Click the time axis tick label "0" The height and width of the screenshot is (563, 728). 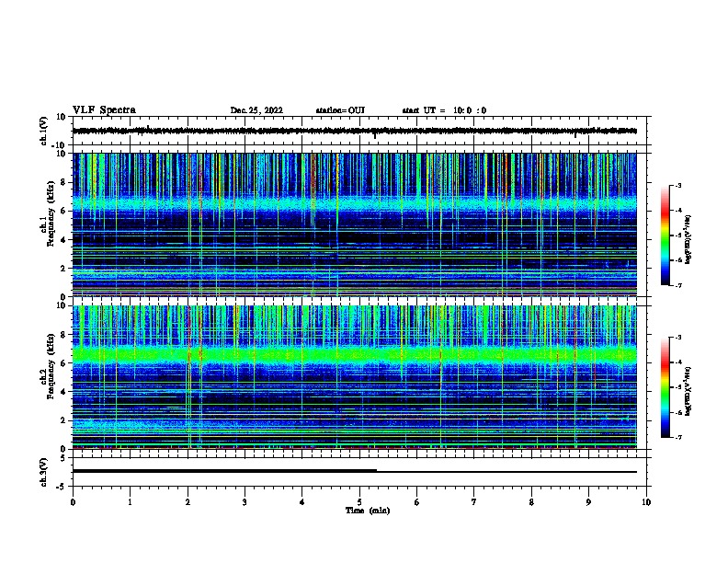[73, 502]
